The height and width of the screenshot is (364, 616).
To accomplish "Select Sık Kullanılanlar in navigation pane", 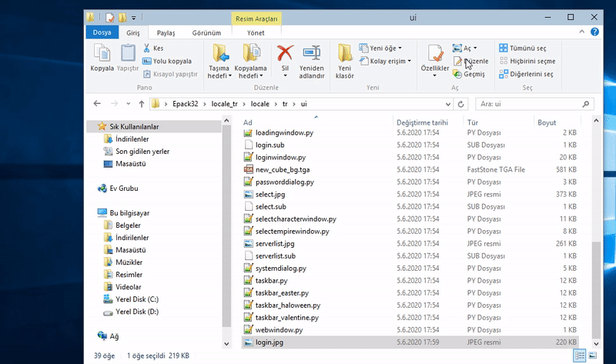I will (153, 126).
